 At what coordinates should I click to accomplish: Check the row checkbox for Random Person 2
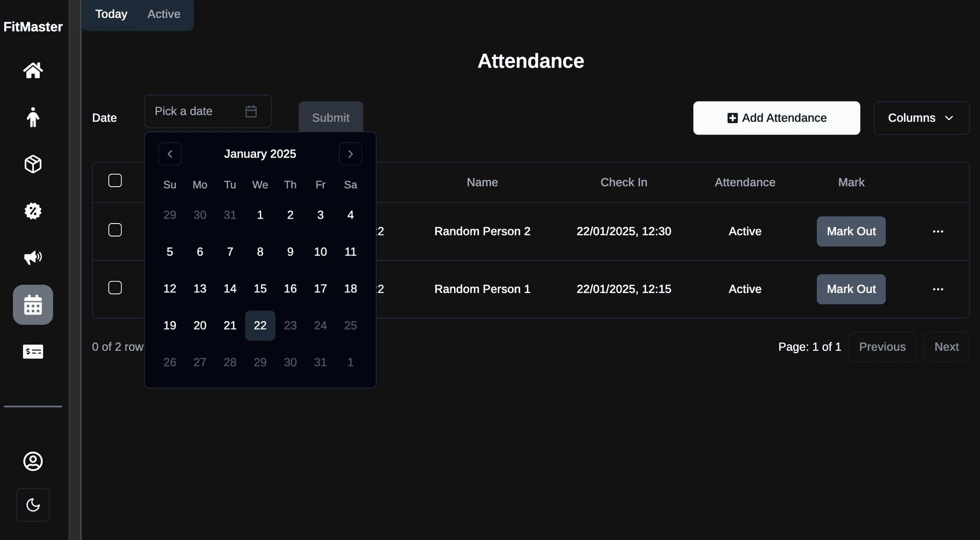[x=115, y=230]
